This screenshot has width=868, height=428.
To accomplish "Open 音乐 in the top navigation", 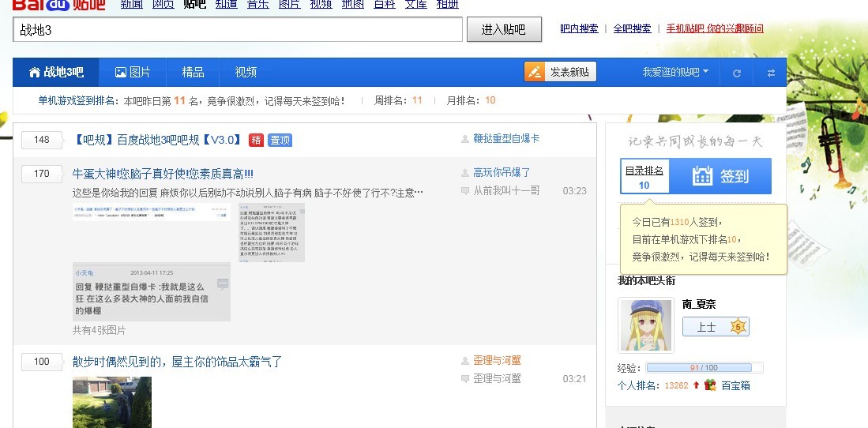I will [x=258, y=5].
